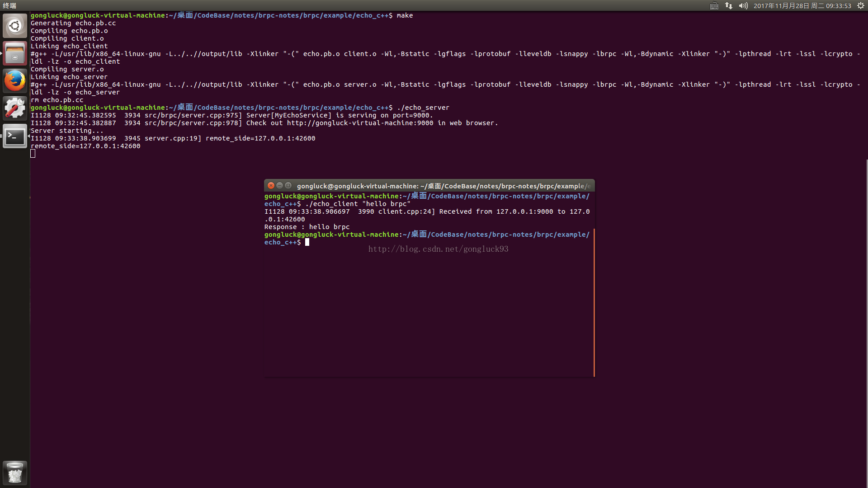Image resolution: width=868 pixels, height=488 pixels.
Task: Open the Trash in the dock
Action: coord(15,473)
